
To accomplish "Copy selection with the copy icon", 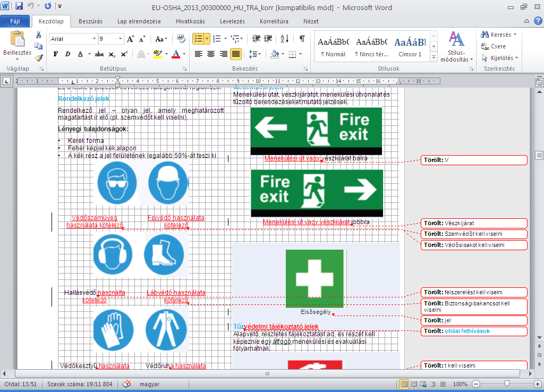I will pos(38,46).
